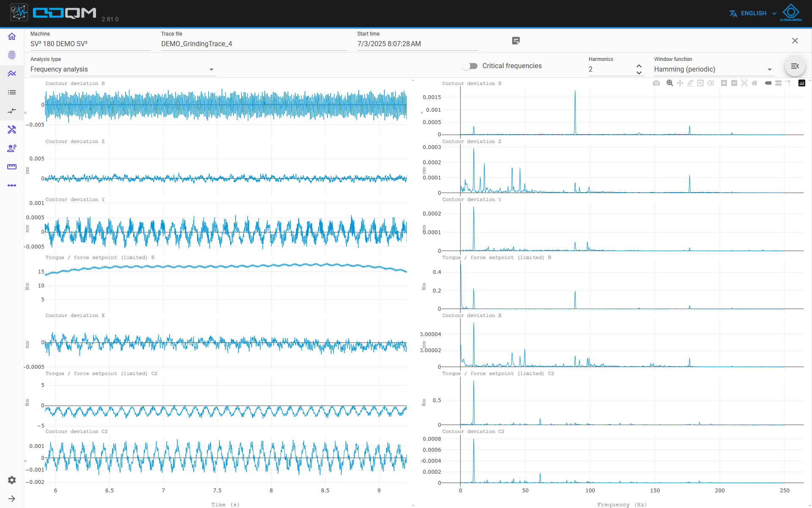Open the Window function dropdown
The width and height of the screenshot is (812, 508).
pos(714,69)
